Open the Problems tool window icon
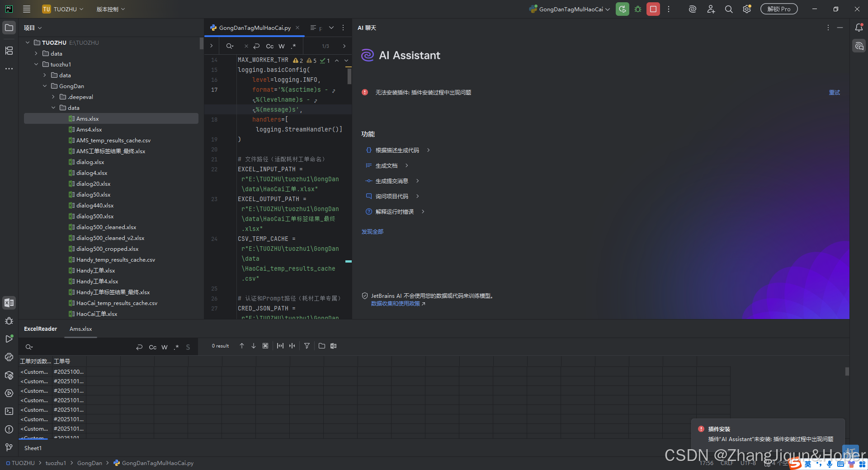The width and height of the screenshot is (868, 470). tap(9, 429)
